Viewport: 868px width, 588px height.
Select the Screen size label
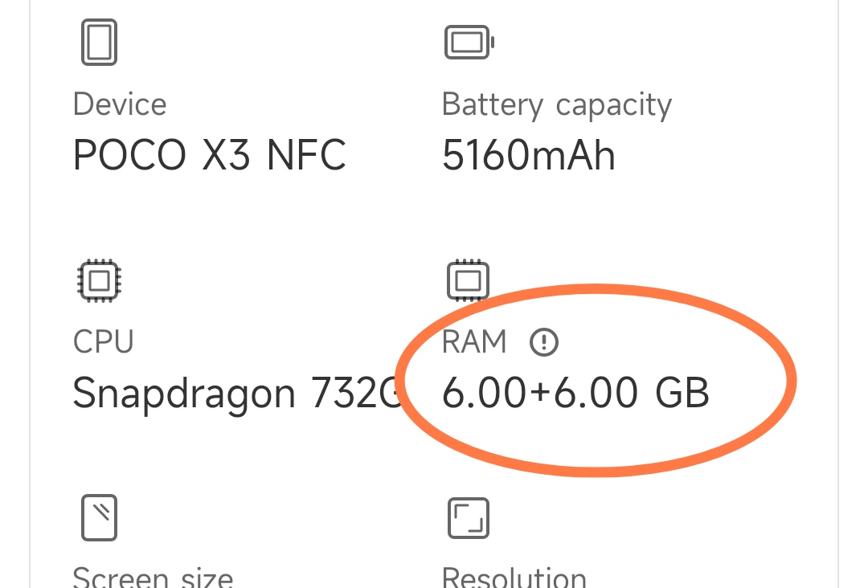153,577
